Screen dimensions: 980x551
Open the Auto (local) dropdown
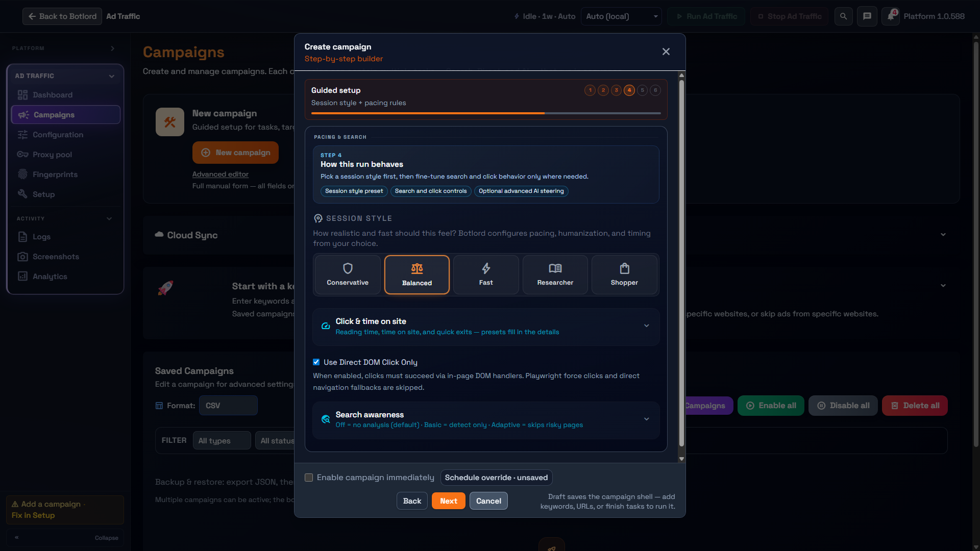click(621, 16)
